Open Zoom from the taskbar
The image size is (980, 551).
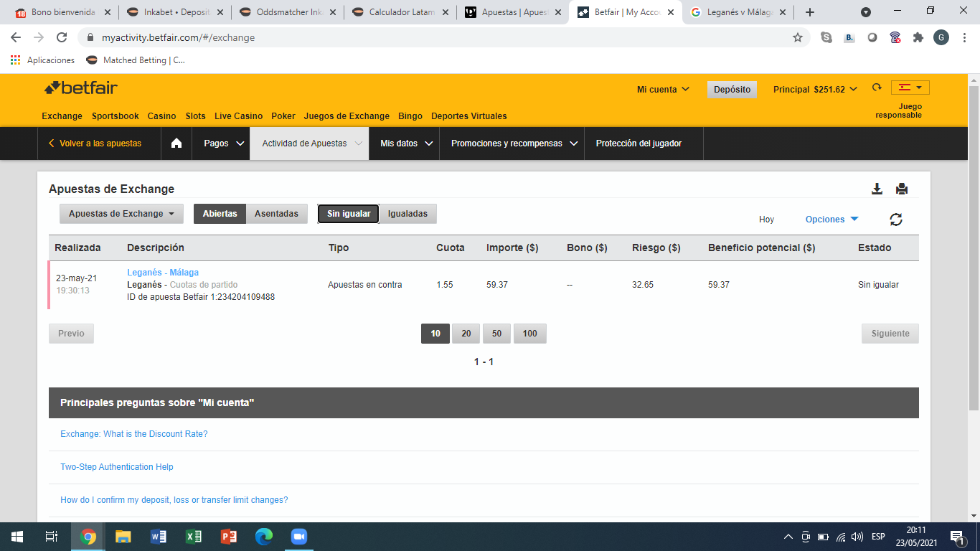[298, 537]
